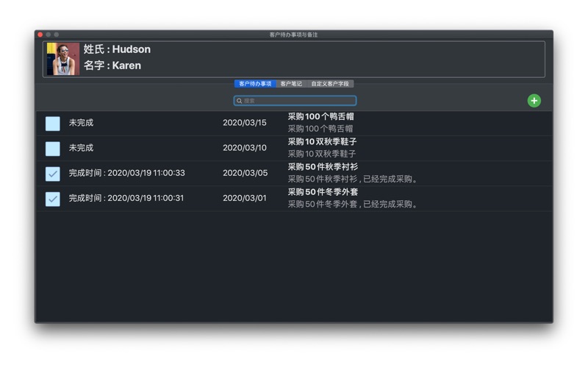Select description 采购50件冬季外套,已经完成采购
Screen dimensions: 588x368
pos(354,205)
